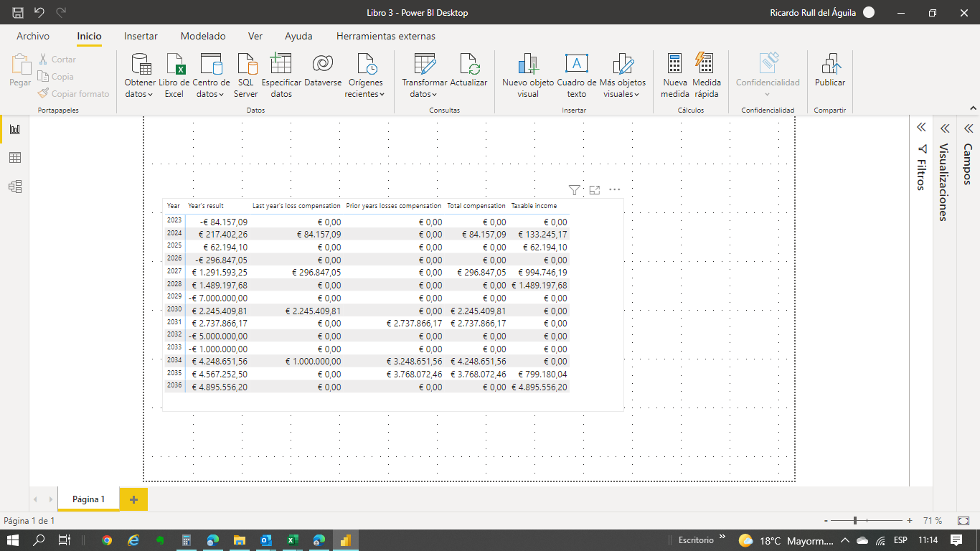Add a Cuadro de texto

[x=577, y=75]
